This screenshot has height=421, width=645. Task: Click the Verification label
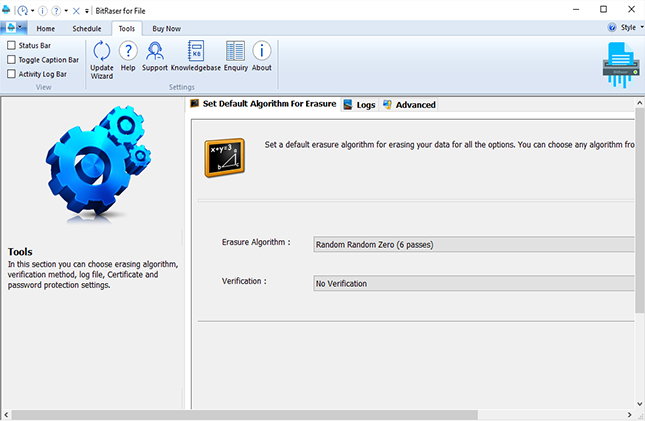click(x=244, y=281)
